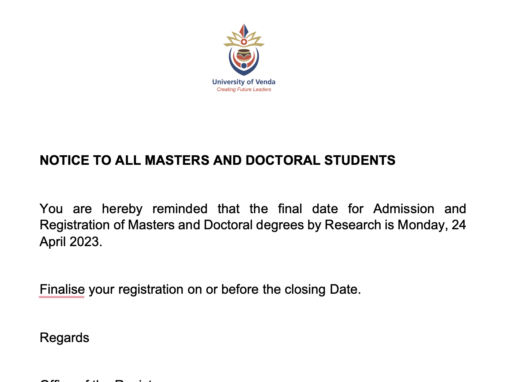The width and height of the screenshot is (510, 382).
Task: Click the word "Research" in the paragraph
Action: tap(353, 225)
